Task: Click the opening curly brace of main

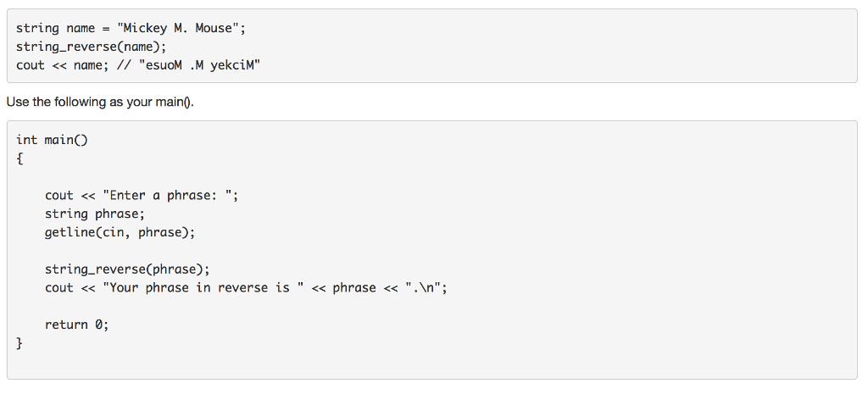Action: click(x=19, y=158)
